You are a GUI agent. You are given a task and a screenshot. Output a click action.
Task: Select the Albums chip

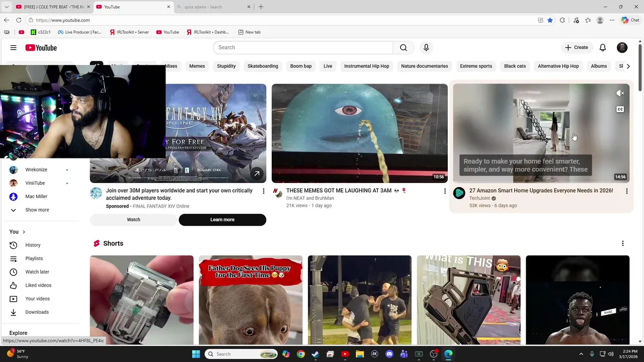(599, 66)
